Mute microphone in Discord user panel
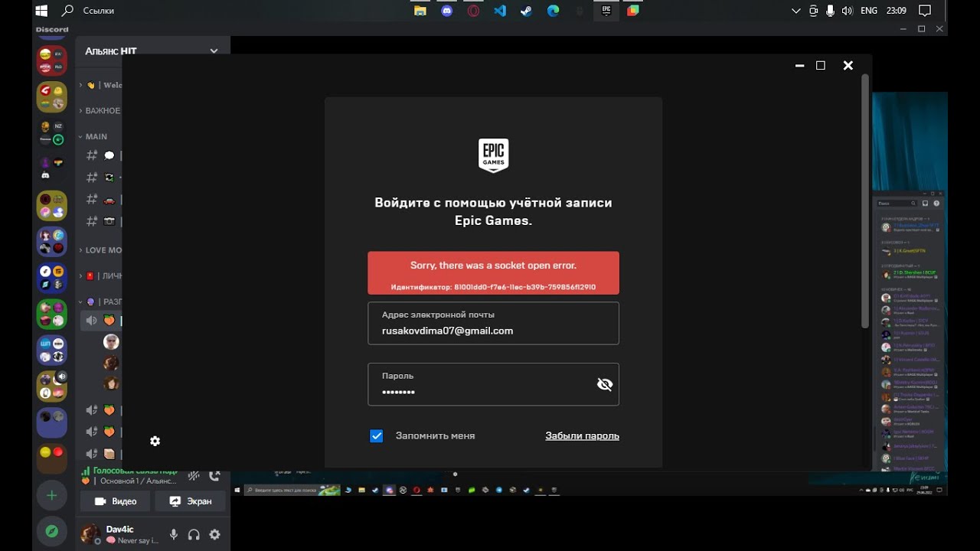Viewport: 980px width, 551px height. click(174, 535)
